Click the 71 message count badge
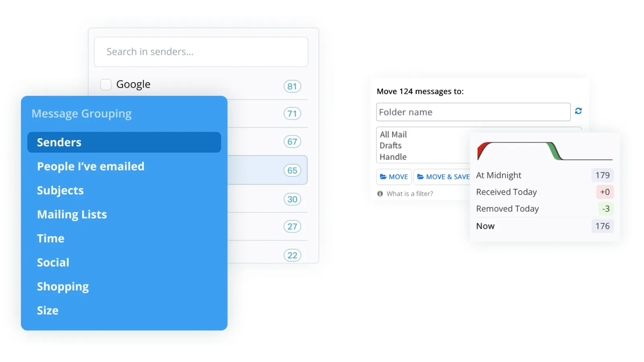Image resolution: width=644 pixels, height=362 pixels. pyautogui.click(x=292, y=113)
